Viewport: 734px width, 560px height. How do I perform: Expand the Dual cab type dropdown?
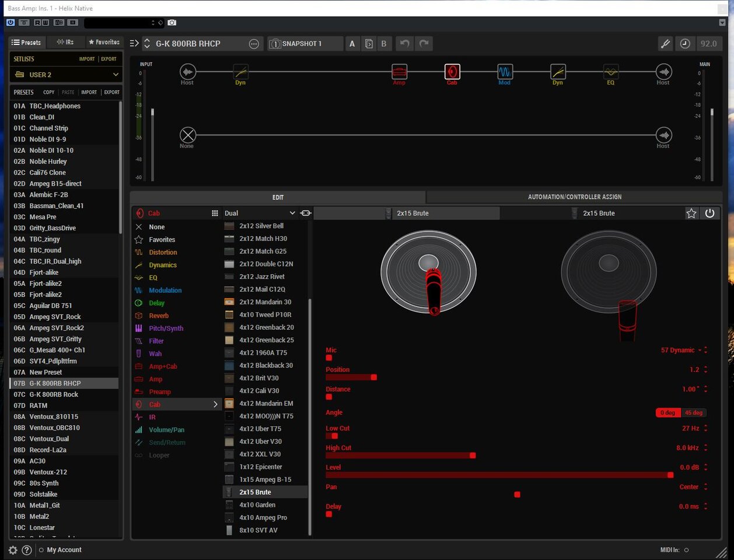click(x=260, y=213)
